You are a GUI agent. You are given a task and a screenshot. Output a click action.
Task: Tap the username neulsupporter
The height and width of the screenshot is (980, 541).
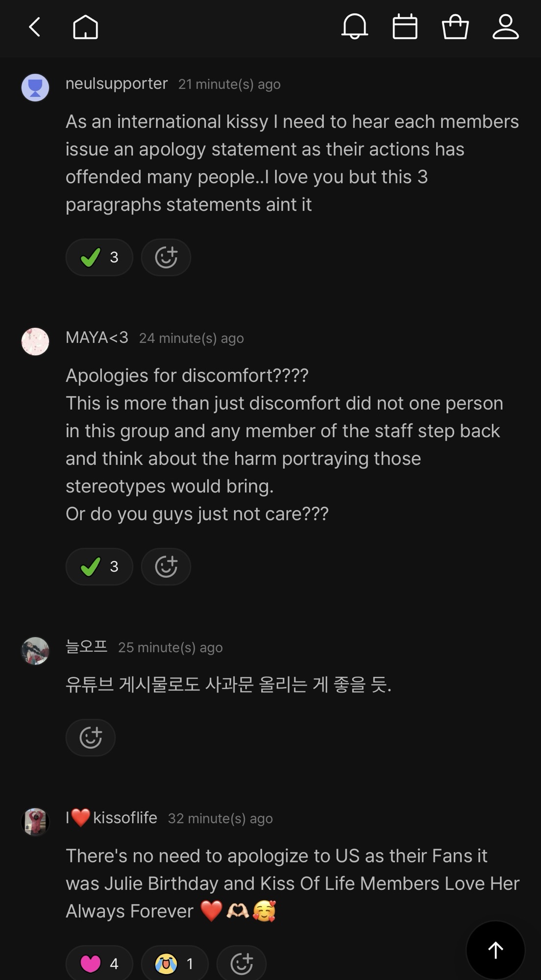point(117,84)
